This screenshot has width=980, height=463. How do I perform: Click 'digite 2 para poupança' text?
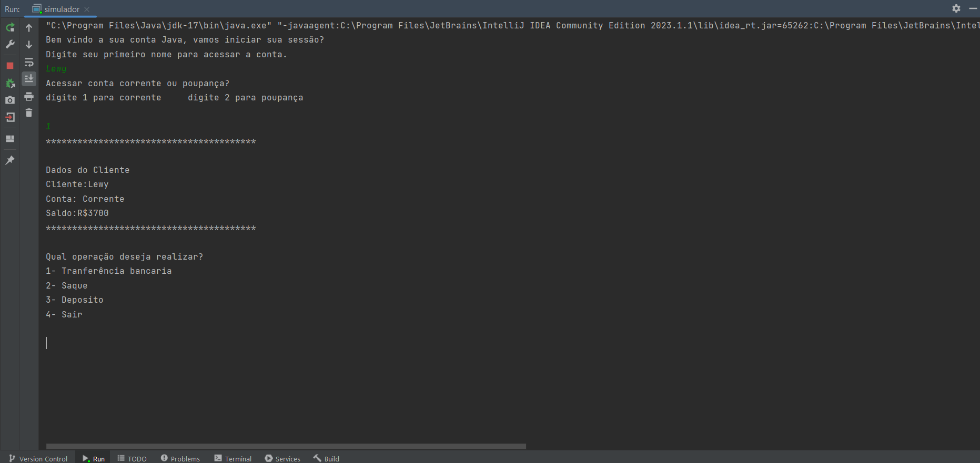pos(246,98)
